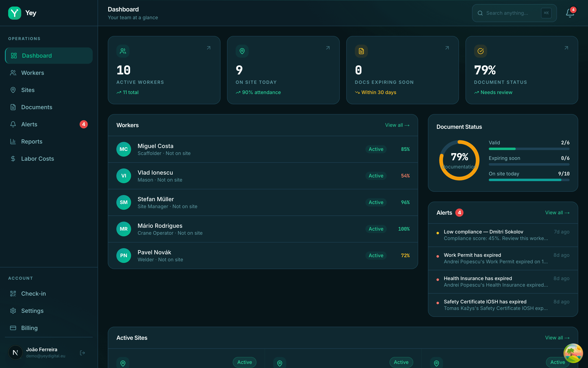Open Documents in the sidebar
The width and height of the screenshot is (588, 368).
click(49, 107)
